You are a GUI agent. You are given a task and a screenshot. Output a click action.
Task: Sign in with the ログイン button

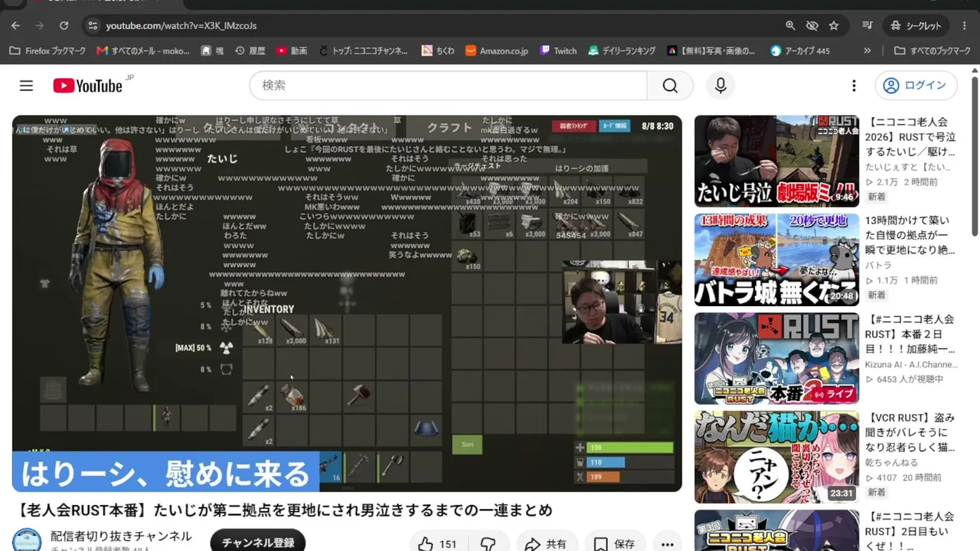click(916, 86)
